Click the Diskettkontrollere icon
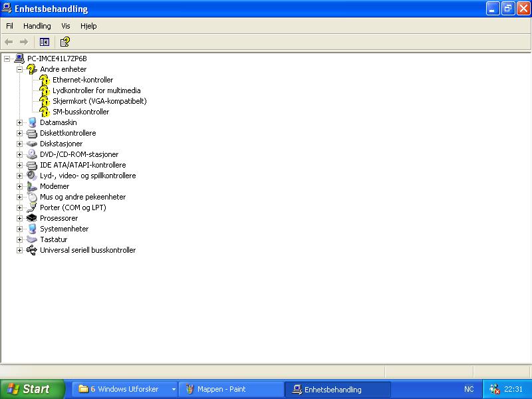532x399 pixels. click(32, 133)
